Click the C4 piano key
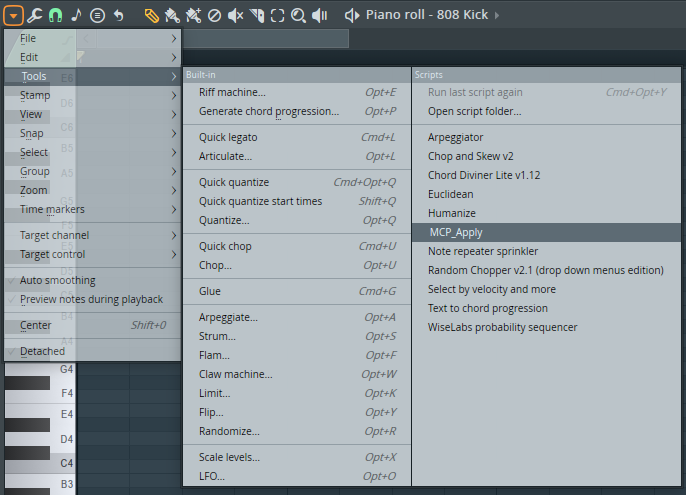The image size is (686, 495). [x=61, y=465]
